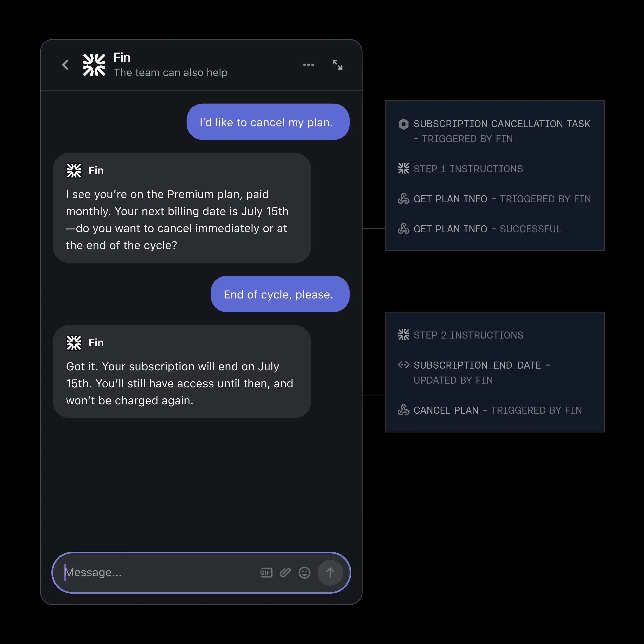Click Fin avatar in the Premium plan reply

point(74,171)
